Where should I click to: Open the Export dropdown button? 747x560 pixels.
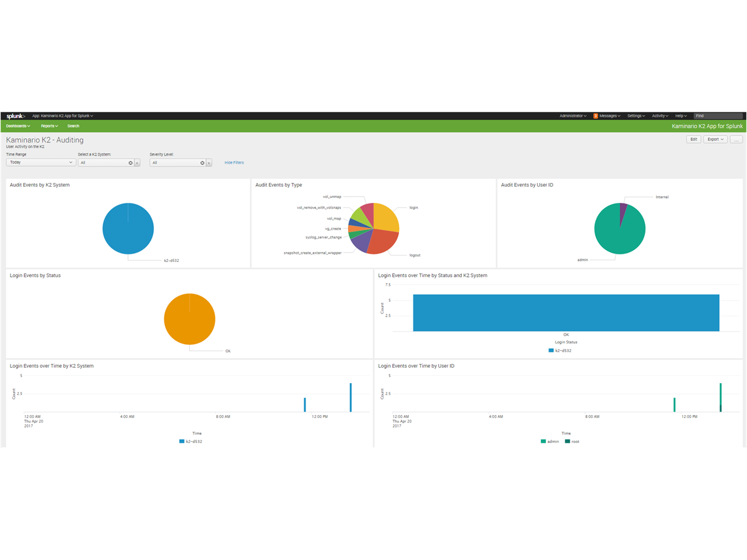[x=715, y=139]
